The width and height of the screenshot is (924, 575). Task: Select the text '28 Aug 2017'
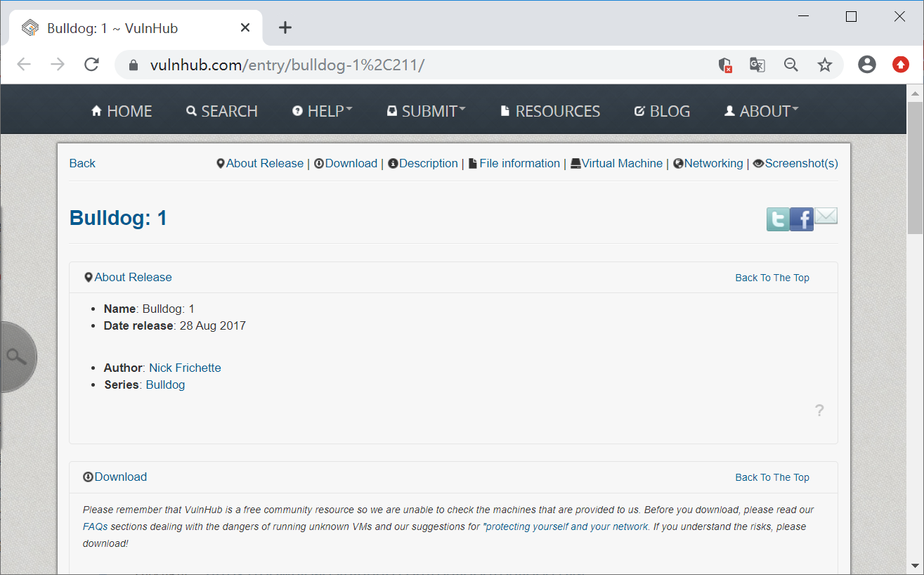213,325
